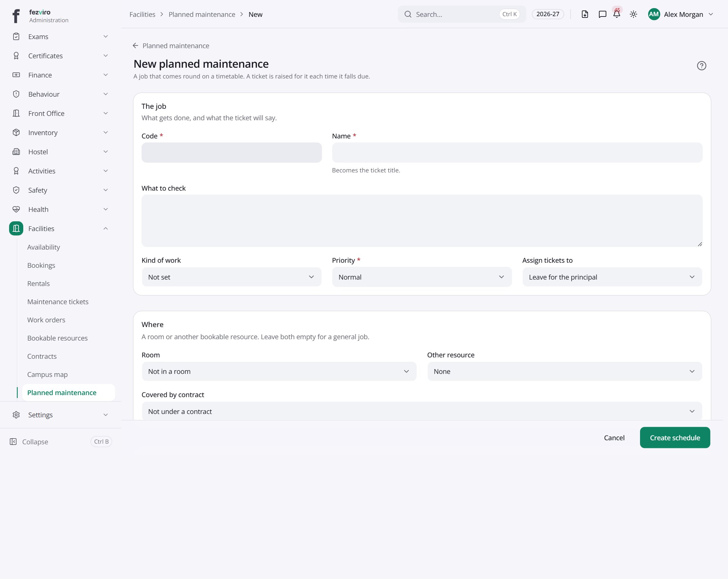Expand the Settings menu chevron
The height and width of the screenshot is (579, 728).
106,415
